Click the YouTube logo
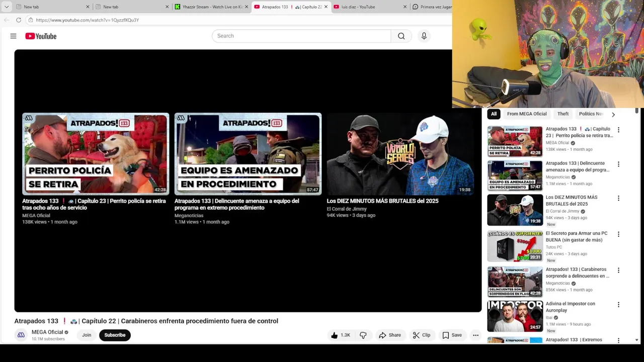 (x=41, y=36)
